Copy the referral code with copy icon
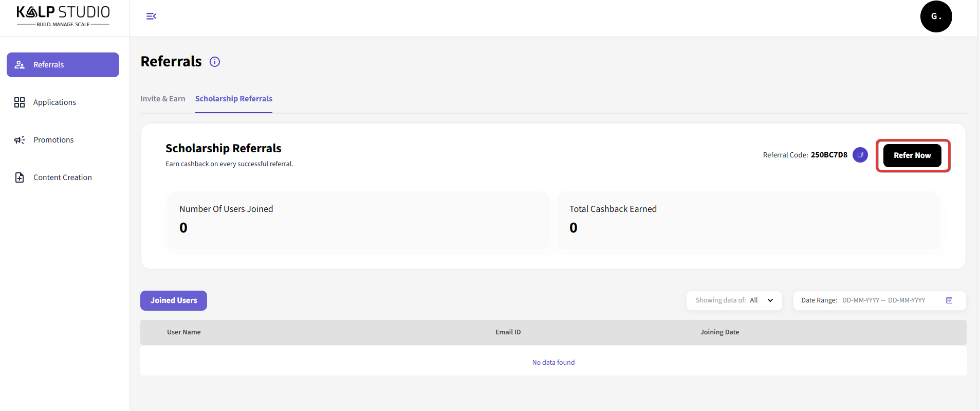 tap(860, 155)
